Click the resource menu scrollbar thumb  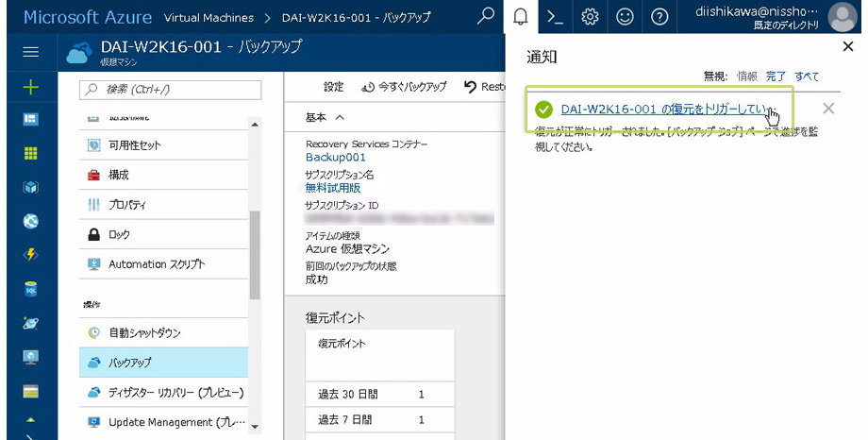[255, 255]
